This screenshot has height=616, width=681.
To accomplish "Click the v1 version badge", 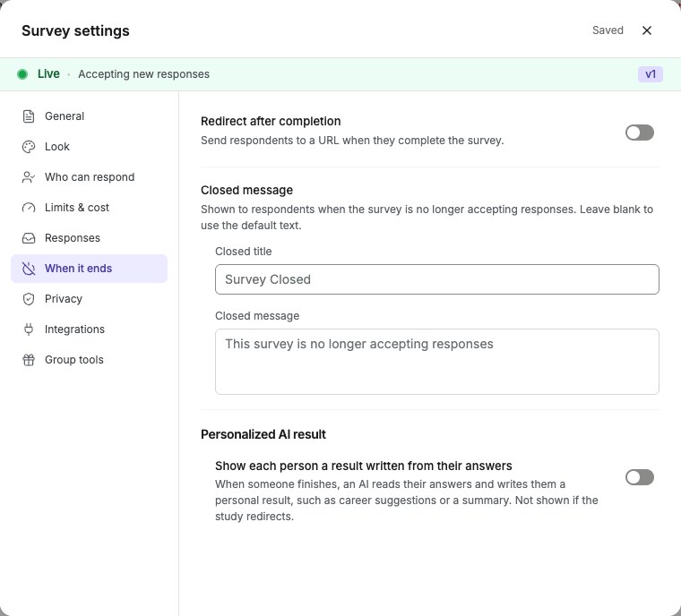I will (651, 74).
